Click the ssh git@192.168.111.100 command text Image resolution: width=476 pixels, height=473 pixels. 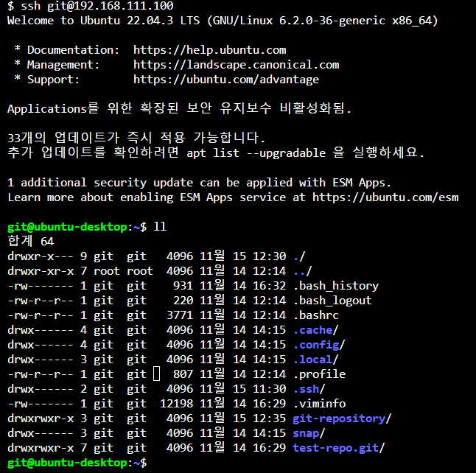pyautogui.click(x=97, y=6)
